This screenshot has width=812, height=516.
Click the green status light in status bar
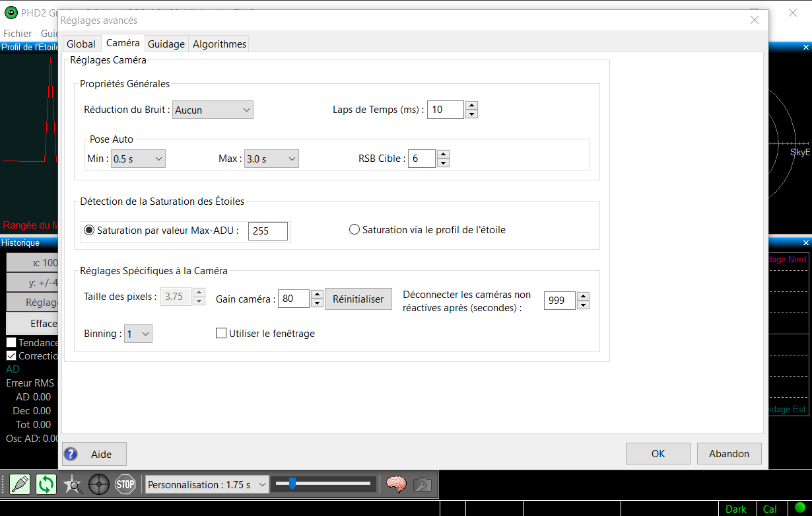[x=799, y=508]
